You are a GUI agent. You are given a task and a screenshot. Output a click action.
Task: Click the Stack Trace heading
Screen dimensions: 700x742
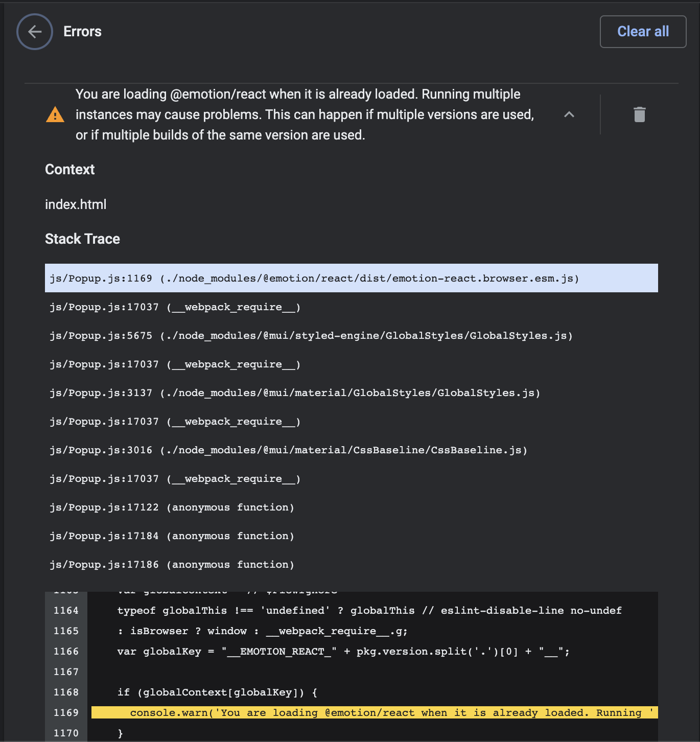point(82,239)
